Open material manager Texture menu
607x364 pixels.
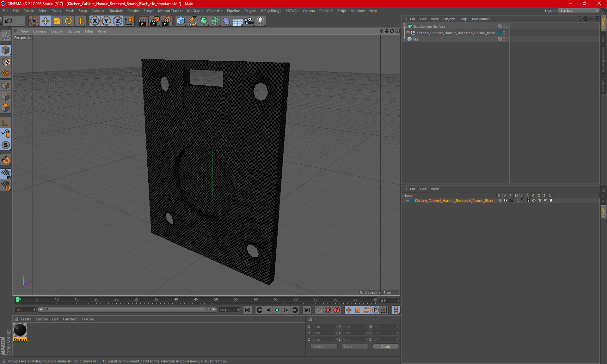coord(88,319)
